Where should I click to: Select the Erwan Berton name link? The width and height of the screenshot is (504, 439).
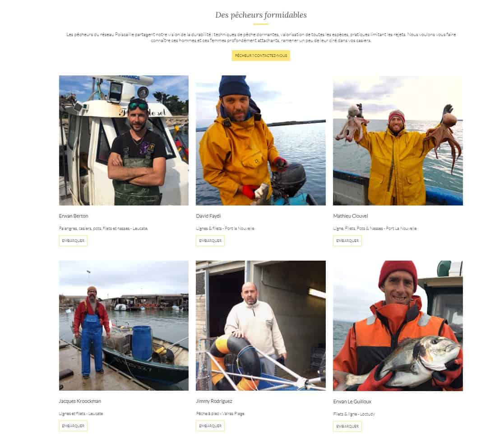[74, 216]
